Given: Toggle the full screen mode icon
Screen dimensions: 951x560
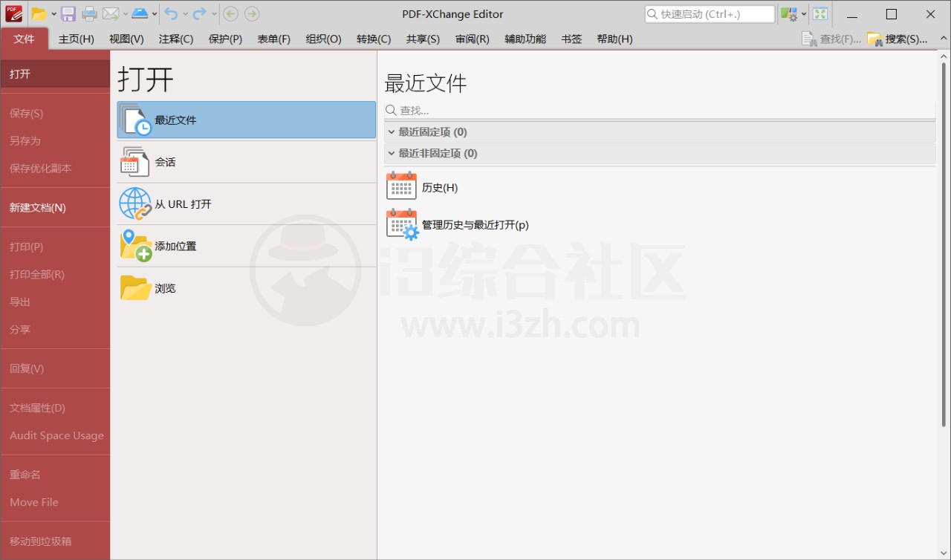Looking at the screenshot, I should pyautogui.click(x=820, y=14).
